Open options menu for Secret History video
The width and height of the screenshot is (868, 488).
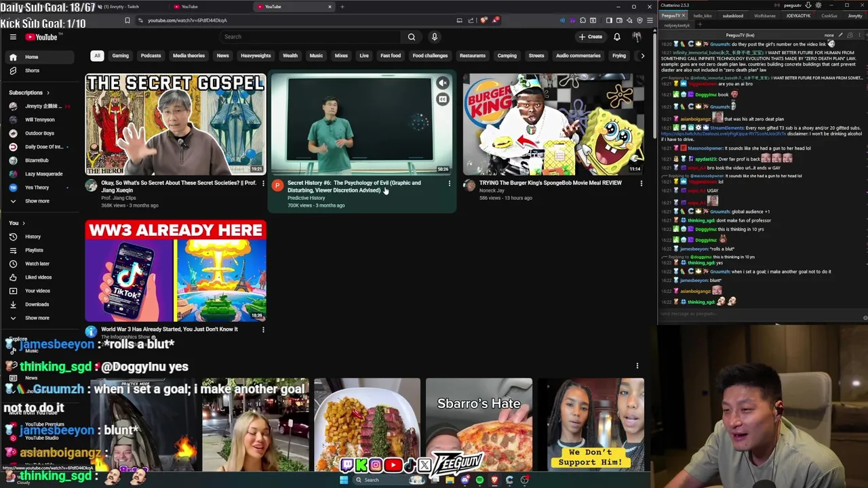point(449,183)
